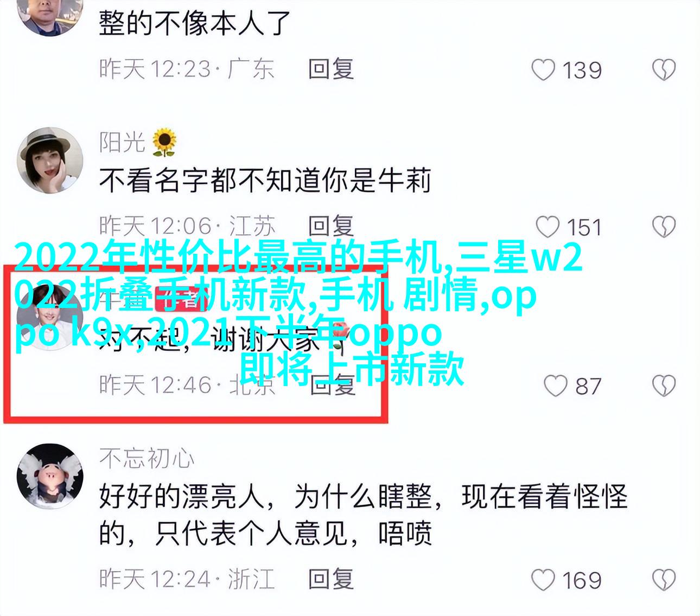Like the comment with 139 likes
Screen dimensions: 700x616
point(543,70)
